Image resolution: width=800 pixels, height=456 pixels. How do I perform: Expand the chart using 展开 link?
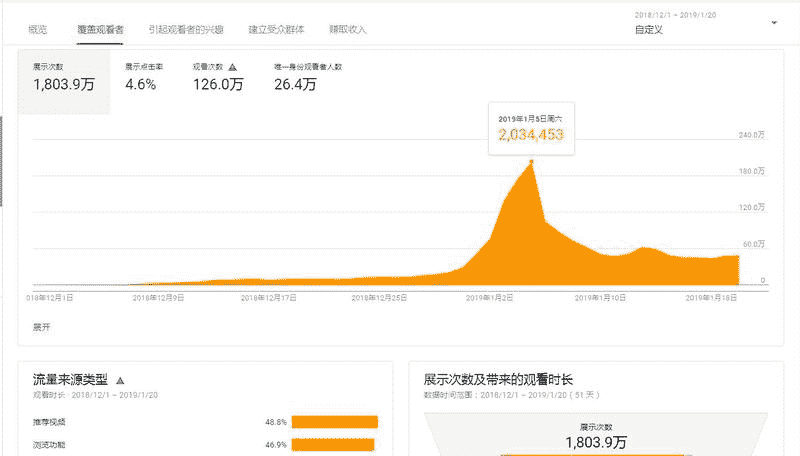(x=41, y=326)
